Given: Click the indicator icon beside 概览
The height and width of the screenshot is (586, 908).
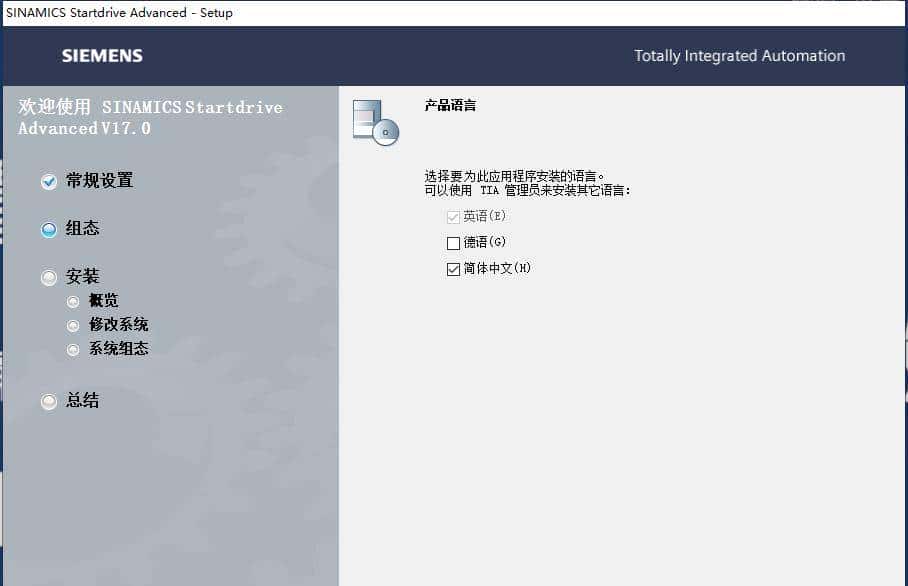Looking at the screenshot, I should click(73, 300).
